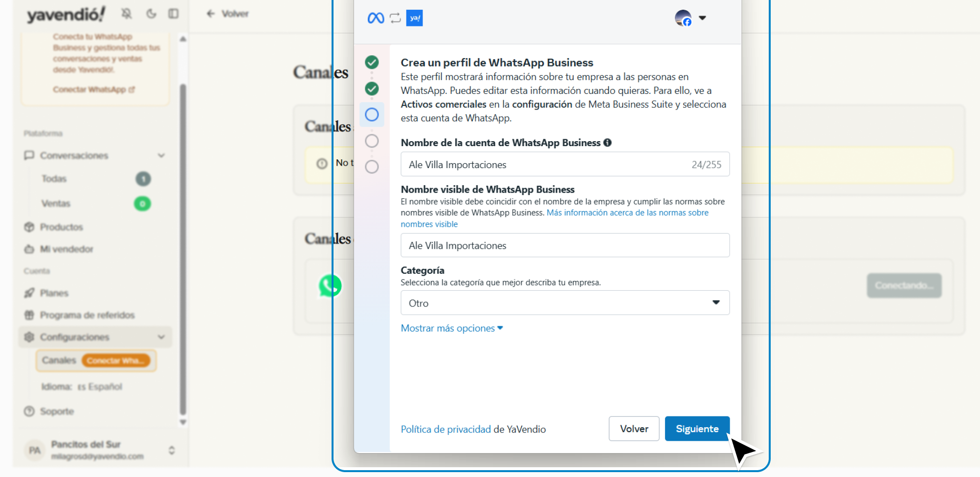The image size is (980, 477).
Task: Open Mi vendedor in sidebar
Action: tap(67, 249)
